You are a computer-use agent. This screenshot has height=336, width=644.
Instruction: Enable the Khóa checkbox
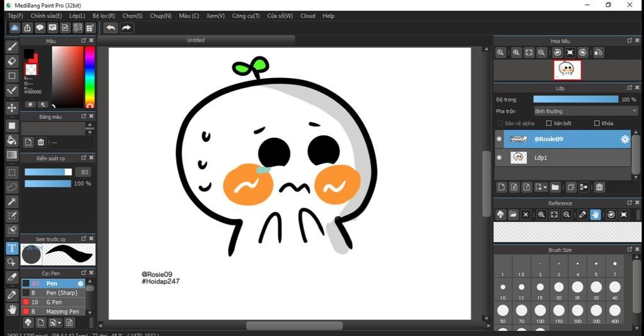point(597,123)
